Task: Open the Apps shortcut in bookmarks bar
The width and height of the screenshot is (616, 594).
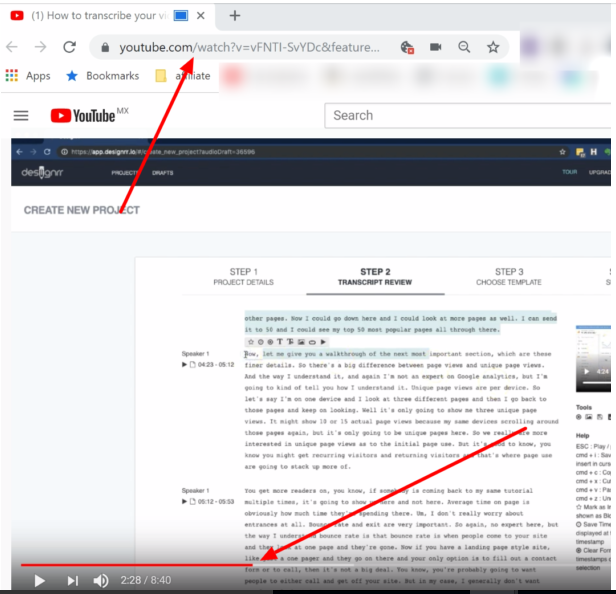Action: 28,75
